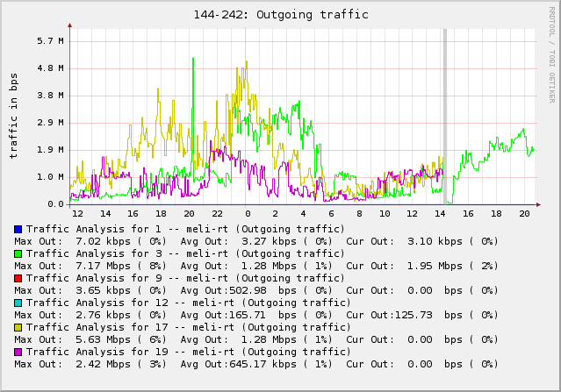Click the green swatch for Traffic Analysis 3
Screen dimensions: 561x392
pos(18,253)
